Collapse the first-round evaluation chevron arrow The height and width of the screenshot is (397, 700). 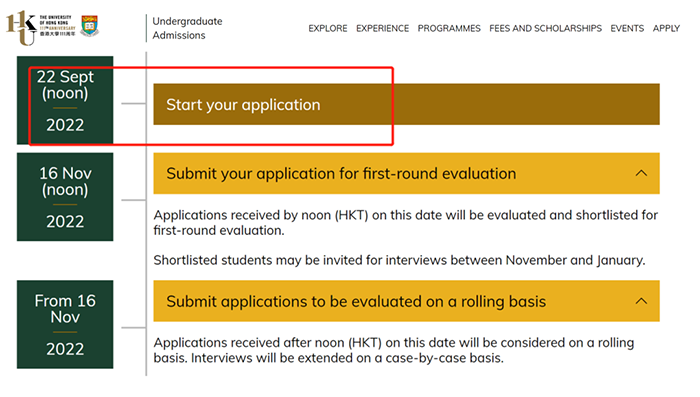pos(641,173)
